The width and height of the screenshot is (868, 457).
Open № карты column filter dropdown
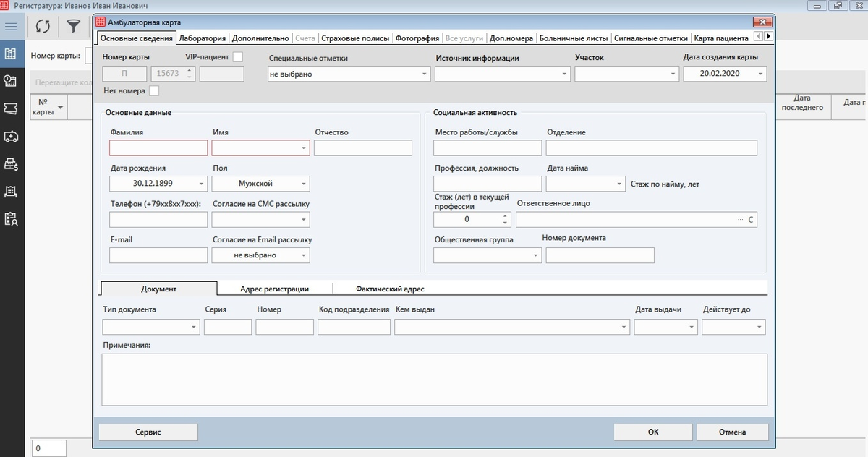[x=60, y=108]
